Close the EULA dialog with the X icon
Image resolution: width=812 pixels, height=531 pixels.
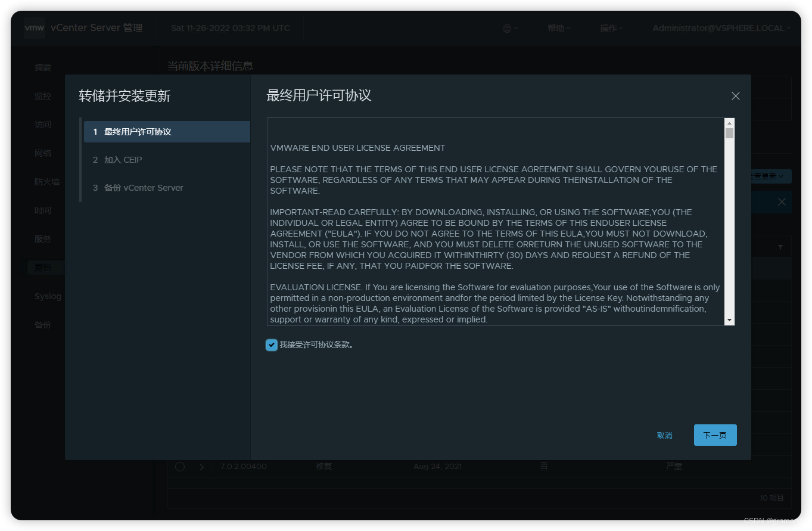coord(735,96)
